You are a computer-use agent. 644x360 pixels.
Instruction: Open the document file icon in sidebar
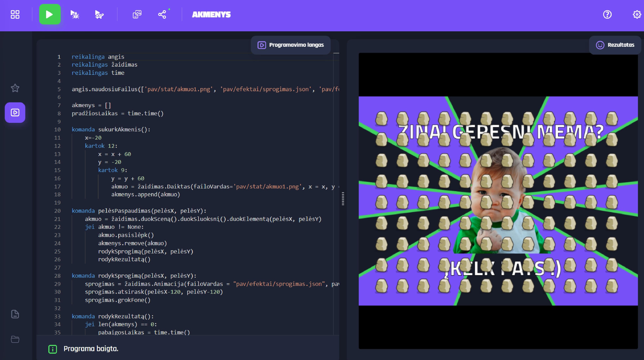tap(15, 314)
